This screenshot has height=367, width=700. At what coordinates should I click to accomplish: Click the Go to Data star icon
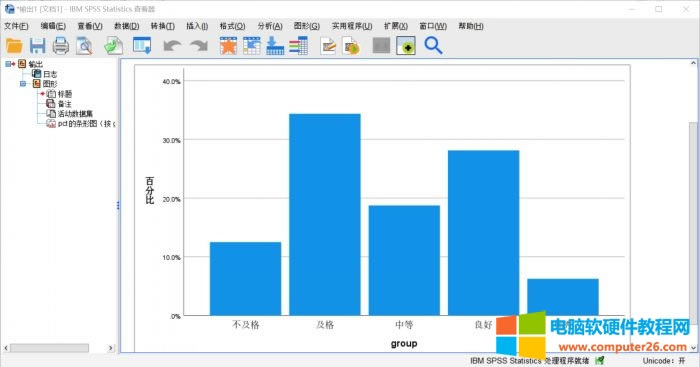[228, 46]
